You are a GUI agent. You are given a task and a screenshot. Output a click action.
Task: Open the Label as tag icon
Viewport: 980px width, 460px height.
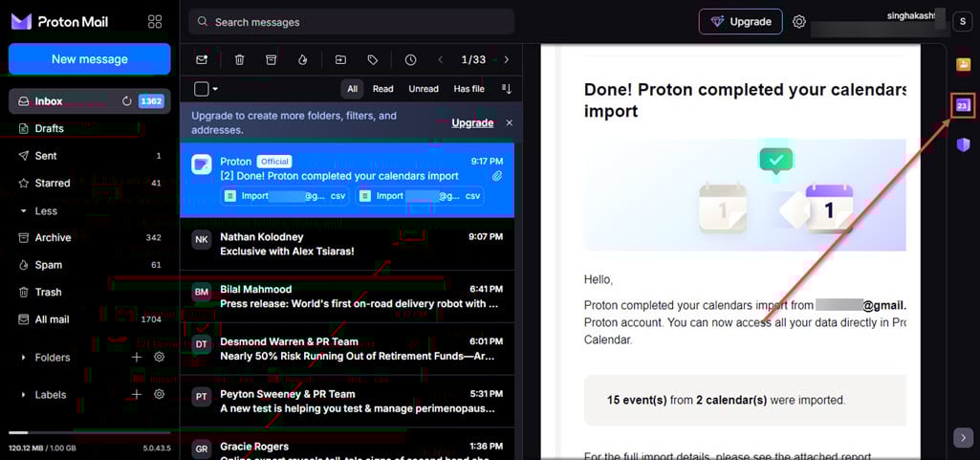point(373,60)
